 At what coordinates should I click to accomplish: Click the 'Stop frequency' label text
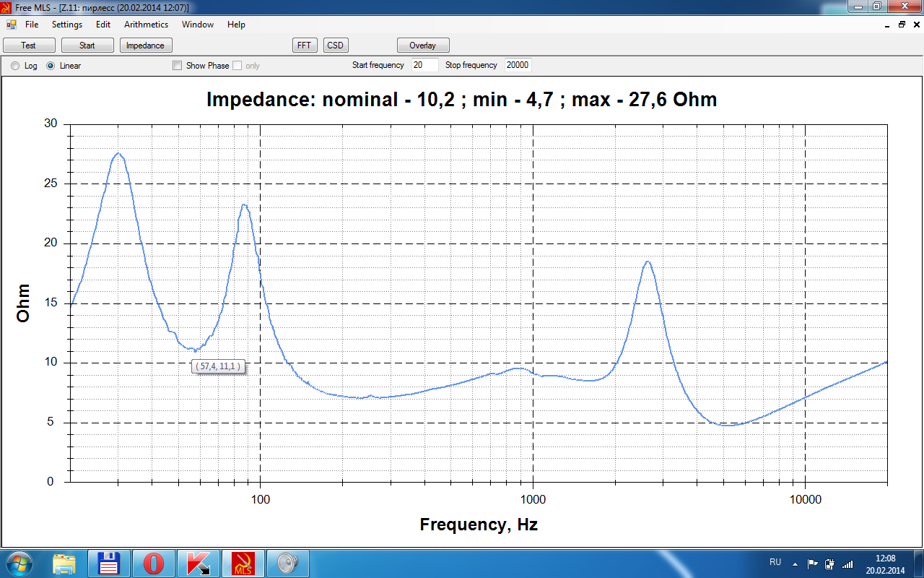click(x=471, y=65)
